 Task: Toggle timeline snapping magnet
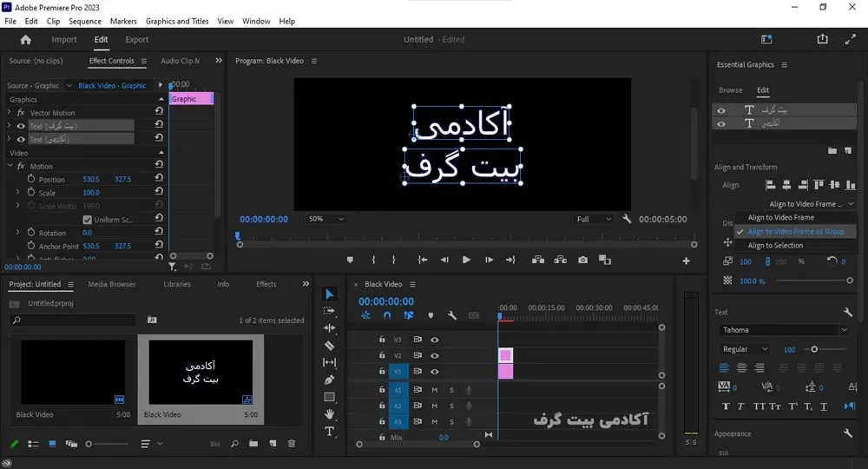pyautogui.click(x=387, y=315)
